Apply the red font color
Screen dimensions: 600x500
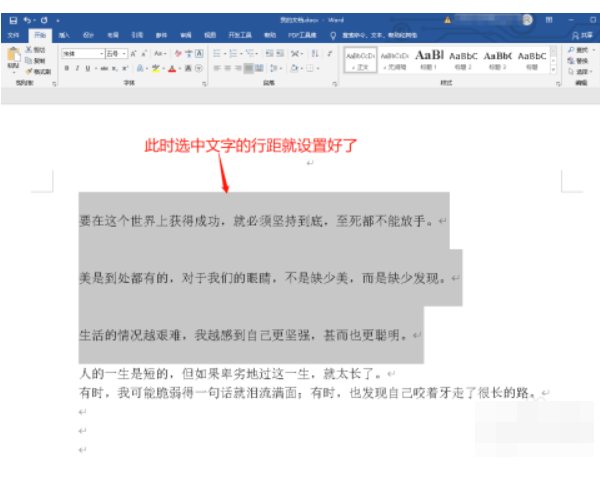pyautogui.click(x=172, y=68)
